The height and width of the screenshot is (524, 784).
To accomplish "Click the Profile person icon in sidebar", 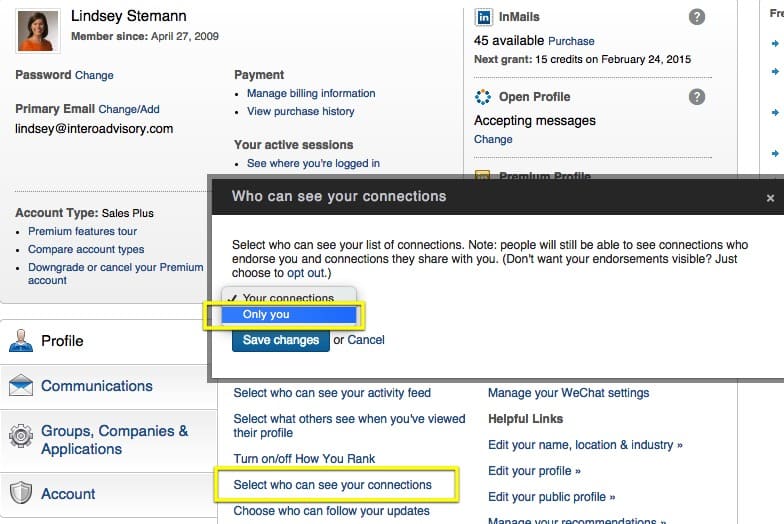I will [20, 340].
